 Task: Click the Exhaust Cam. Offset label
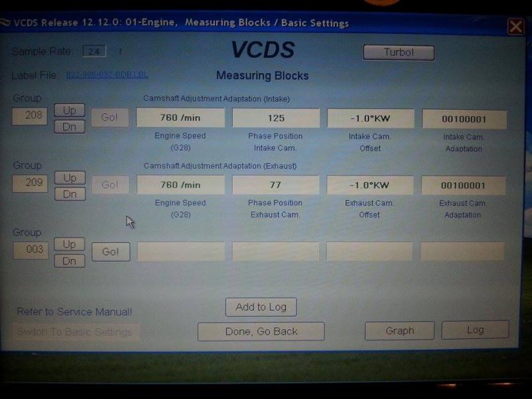pyautogui.click(x=370, y=209)
